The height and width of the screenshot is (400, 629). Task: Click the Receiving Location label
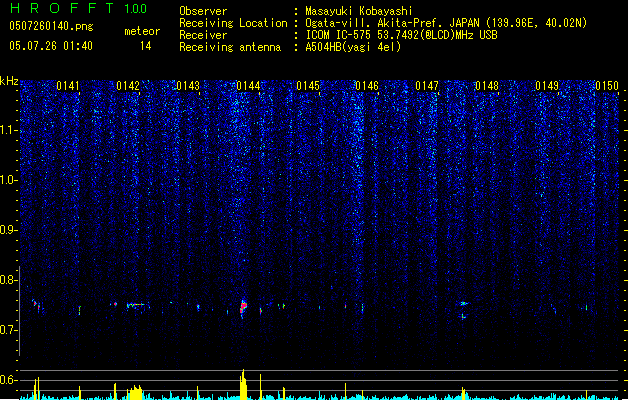[233, 23]
